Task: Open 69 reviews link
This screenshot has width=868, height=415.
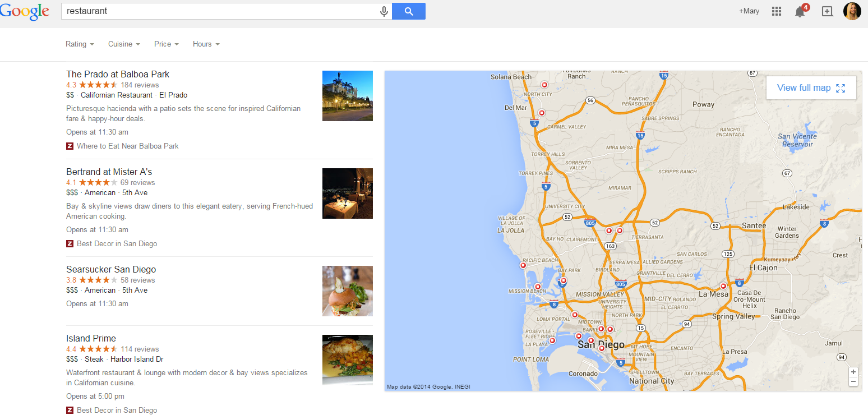Action: 138,182
